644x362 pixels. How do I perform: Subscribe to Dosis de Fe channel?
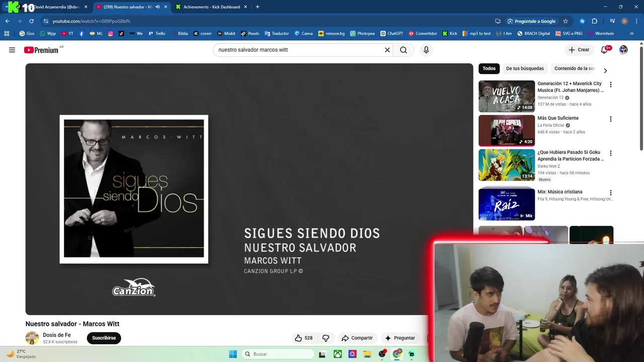coord(104,338)
